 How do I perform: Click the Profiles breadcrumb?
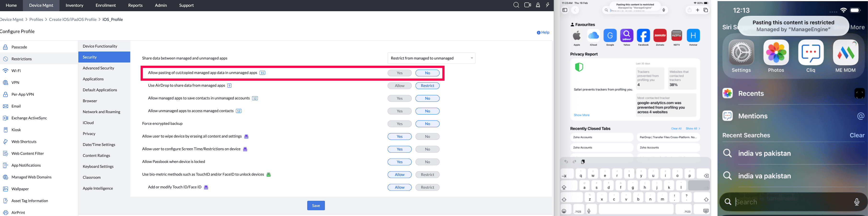point(36,20)
